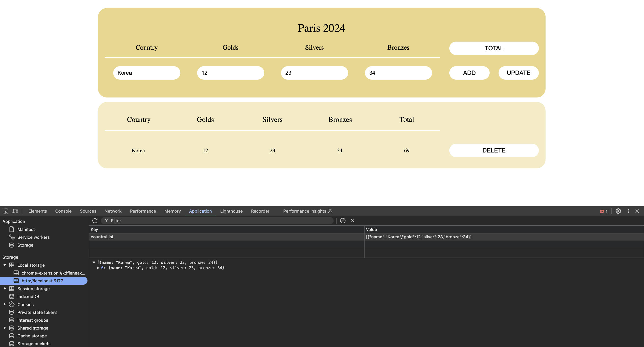Open DevTools settings gear
This screenshot has height=347, width=644.
point(618,211)
